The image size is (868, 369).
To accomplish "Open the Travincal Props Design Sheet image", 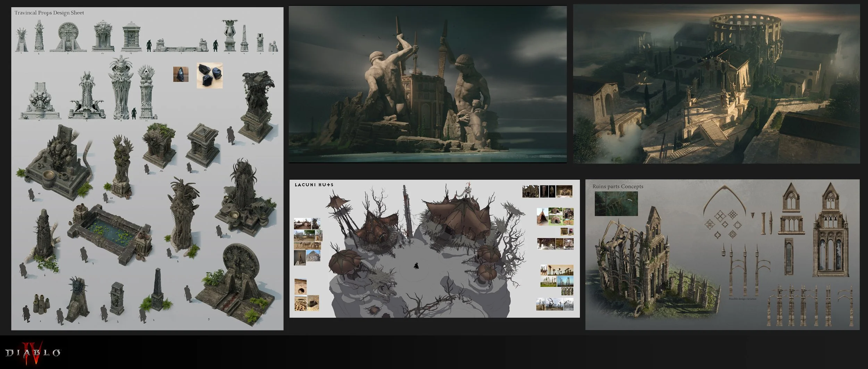I will click(147, 168).
